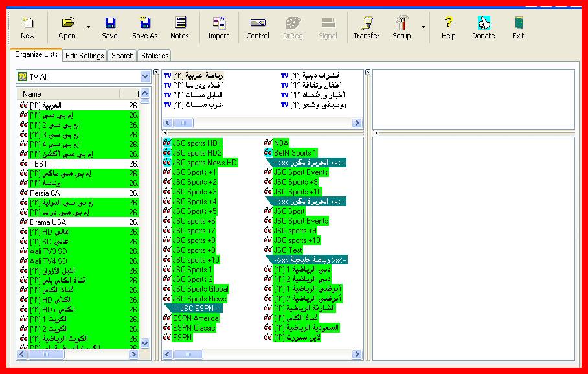Select the TEST channel row
This screenshot has width=588, height=374.
point(78,164)
